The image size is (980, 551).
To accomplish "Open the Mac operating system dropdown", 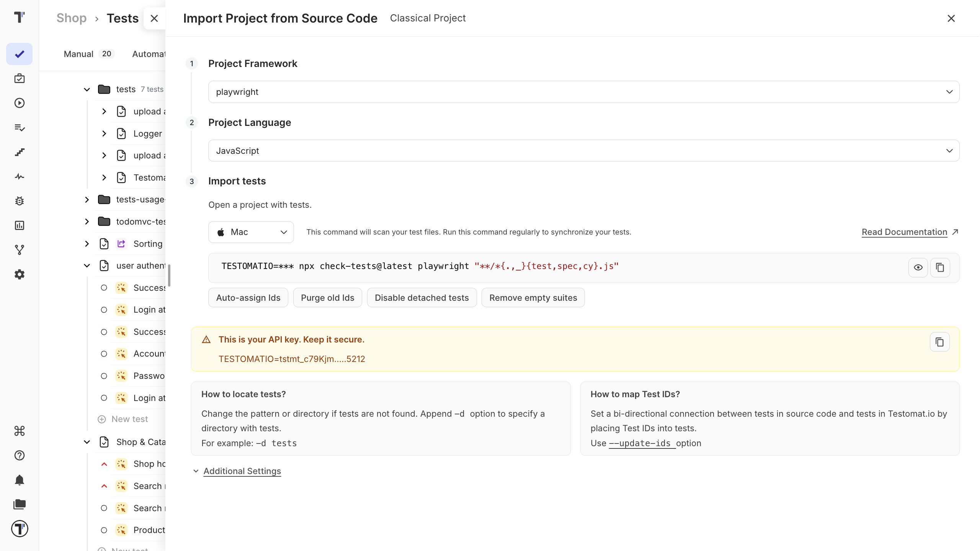I will (x=251, y=232).
